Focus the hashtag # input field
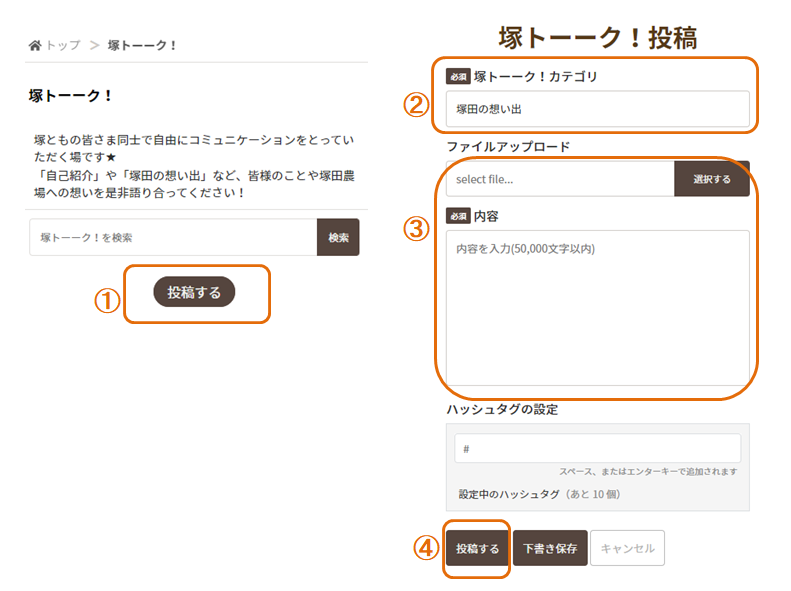Viewport: 791px width, 591px height. (x=597, y=448)
